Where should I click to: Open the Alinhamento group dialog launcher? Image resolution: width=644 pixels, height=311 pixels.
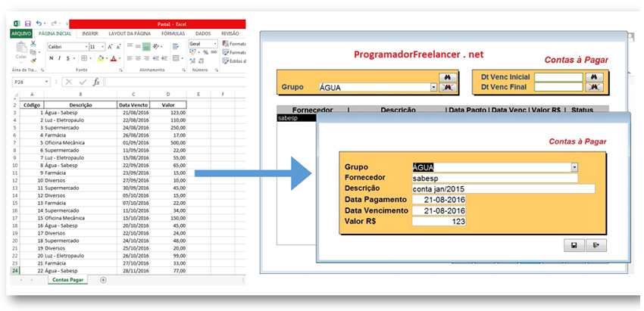point(183,70)
